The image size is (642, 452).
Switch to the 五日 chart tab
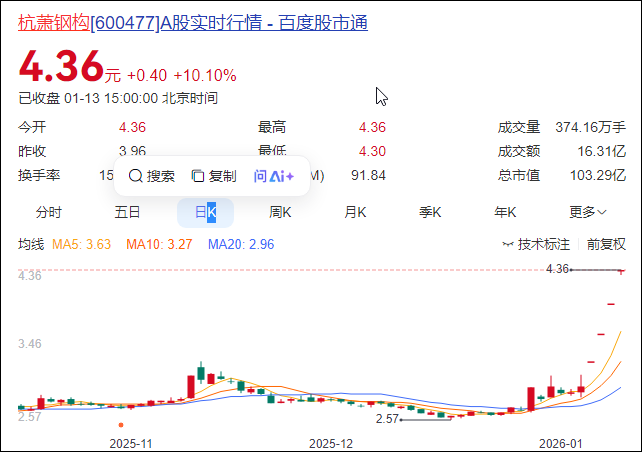tap(127, 212)
